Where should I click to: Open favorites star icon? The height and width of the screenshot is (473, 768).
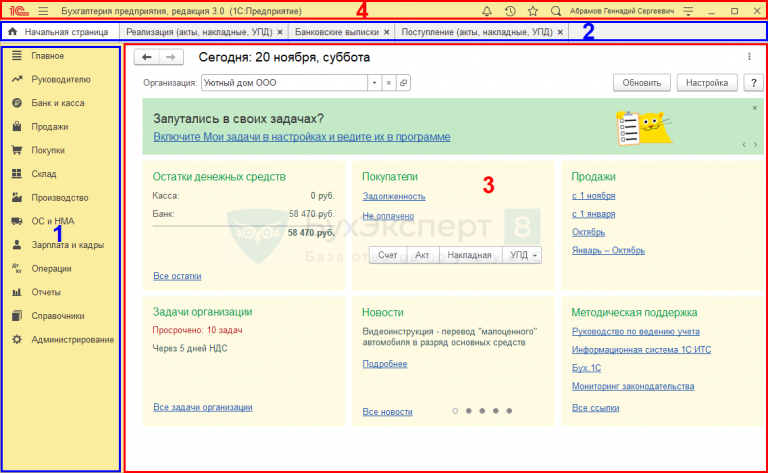(533, 11)
